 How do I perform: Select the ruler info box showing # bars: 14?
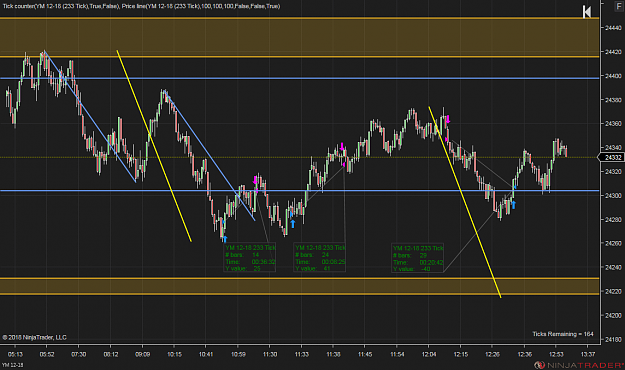click(x=250, y=258)
